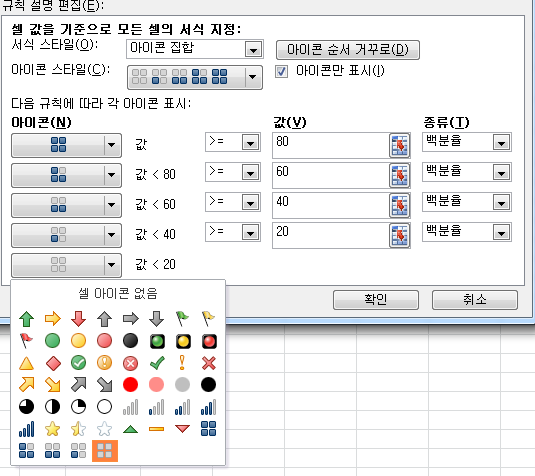
Task: Click range selector button beside value 40
Action: tap(400, 205)
